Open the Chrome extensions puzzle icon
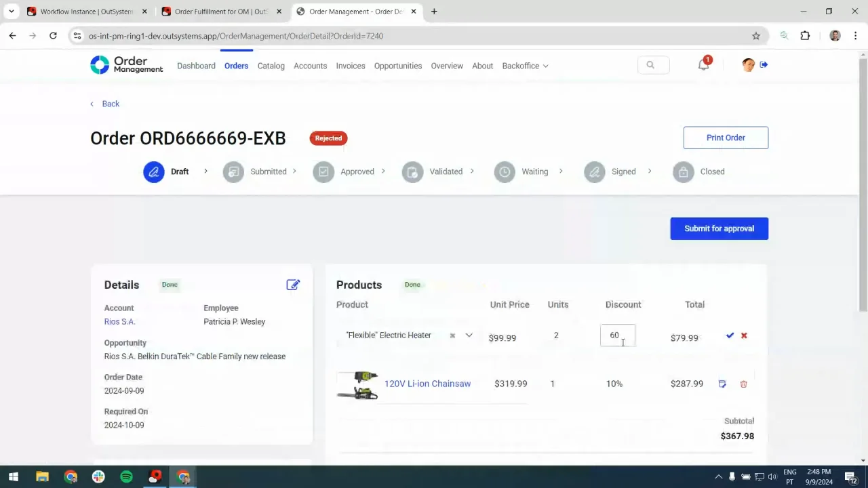 [x=805, y=36]
